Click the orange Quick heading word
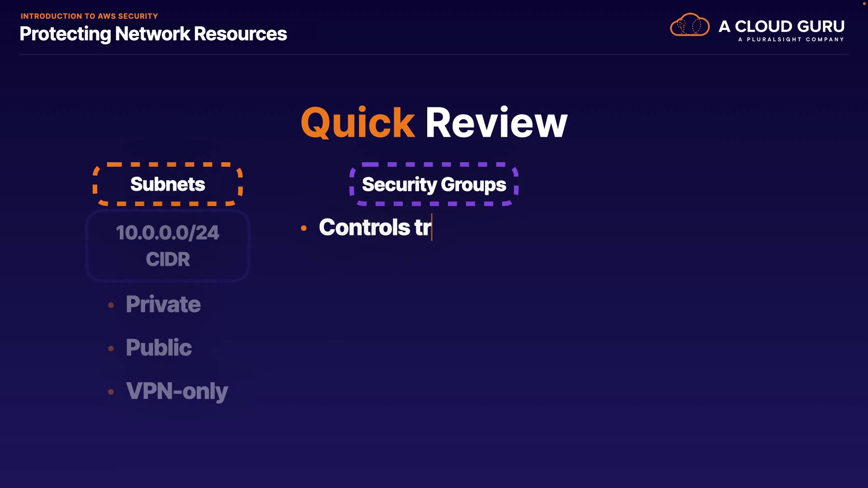868x488 pixels. pyautogui.click(x=357, y=123)
